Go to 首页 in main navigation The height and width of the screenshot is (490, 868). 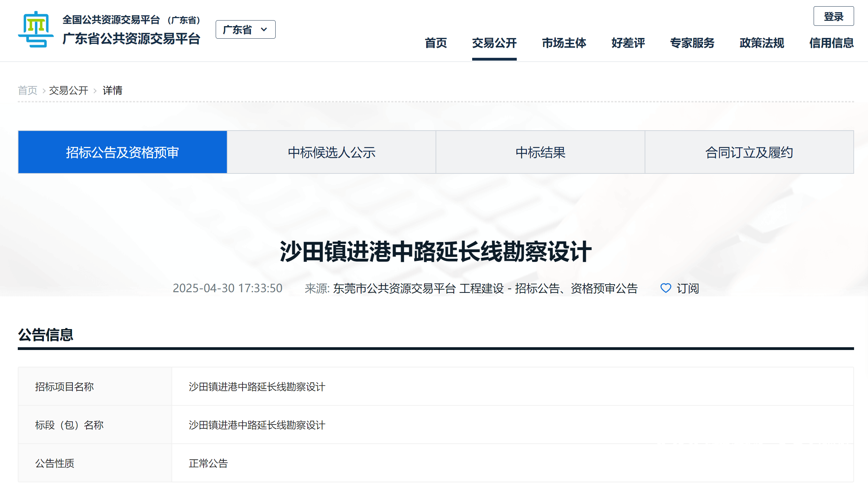pyautogui.click(x=436, y=43)
